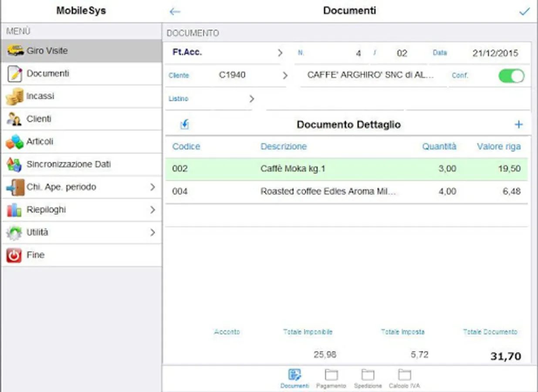Open the Calcolo IVA folder icon
The height and width of the screenshot is (392, 538).
click(x=404, y=375)
